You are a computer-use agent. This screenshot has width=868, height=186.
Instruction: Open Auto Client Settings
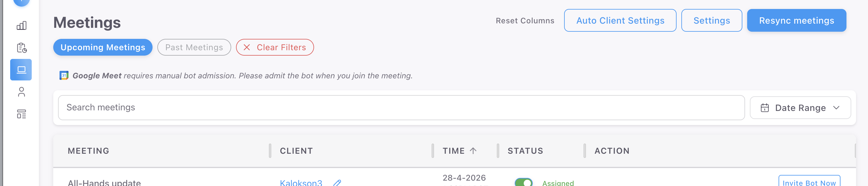[x=620, y=21]
